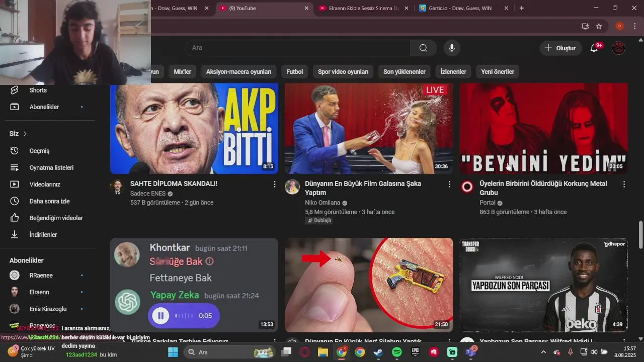Select Yeni öneriler chip
644x362 pixels.
[x=498, y=71]
